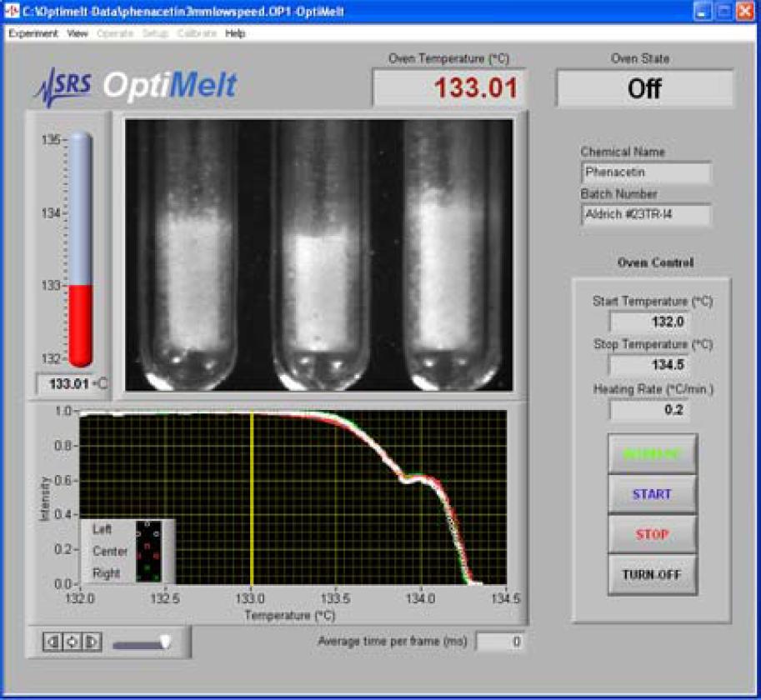
Task: Click the TURN OFF button
Action: pyautogui.click(x=653, y=575)
